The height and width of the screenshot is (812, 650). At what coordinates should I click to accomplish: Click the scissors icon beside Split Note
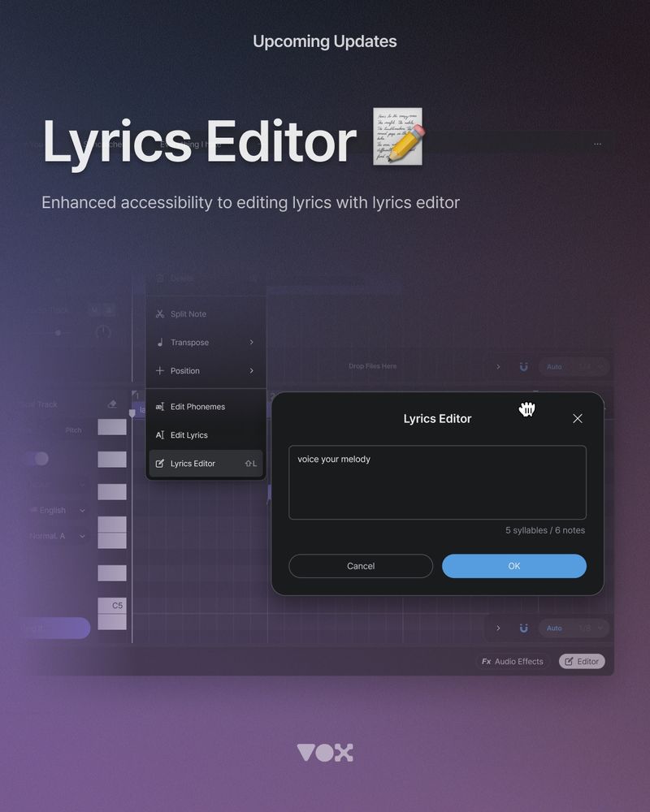click(x=159, y=313)
